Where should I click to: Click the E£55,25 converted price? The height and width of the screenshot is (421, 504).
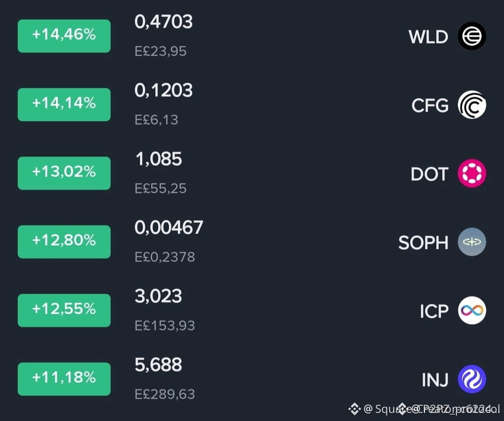(161, 188)
